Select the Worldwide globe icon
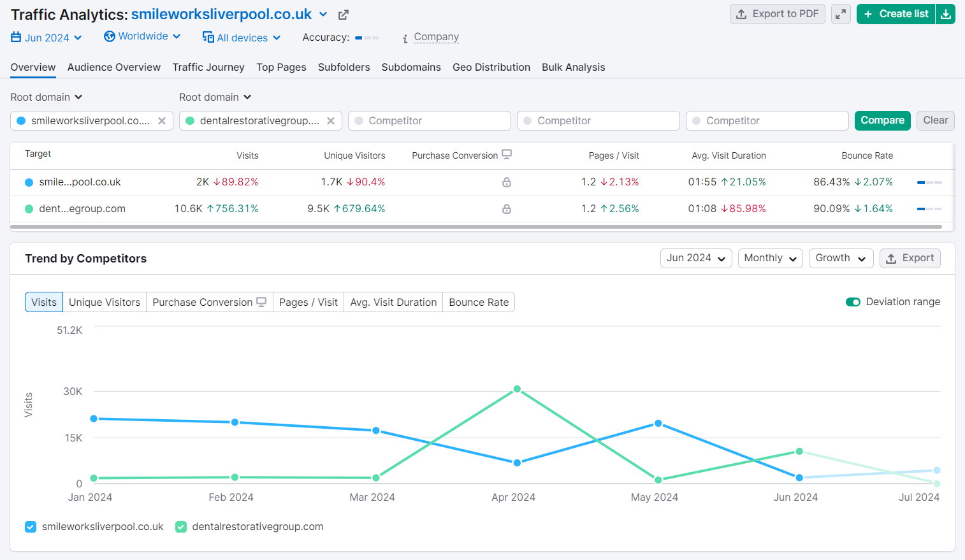965x560 pixels. (110, 36)
